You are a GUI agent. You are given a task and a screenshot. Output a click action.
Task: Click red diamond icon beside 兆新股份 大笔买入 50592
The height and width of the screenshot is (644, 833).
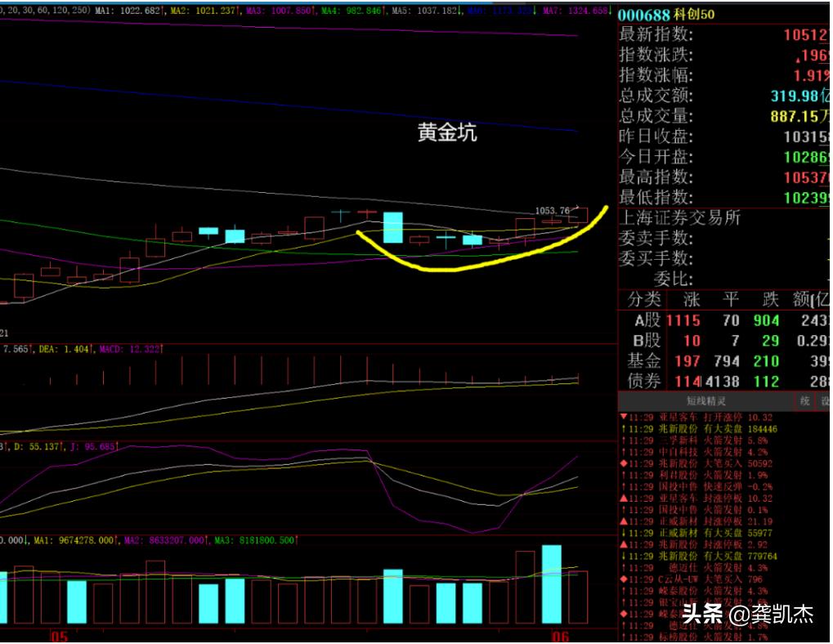coord(623,463)
